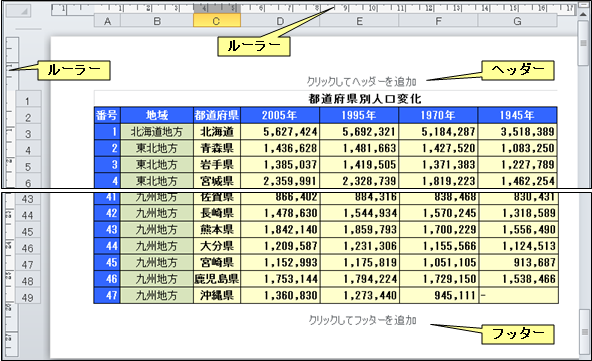Click cell value 5,627,424
592x361 pixels.
tap(280, 132)
